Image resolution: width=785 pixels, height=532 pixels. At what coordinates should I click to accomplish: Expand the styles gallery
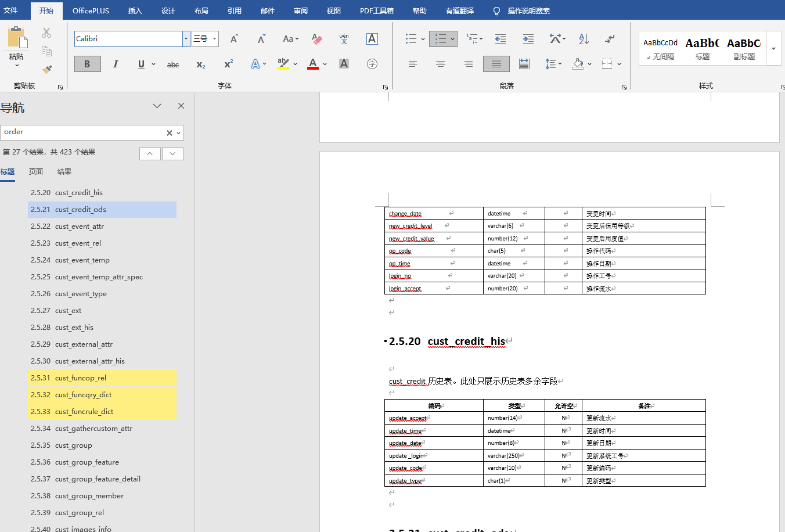click(x=773, y=48)
